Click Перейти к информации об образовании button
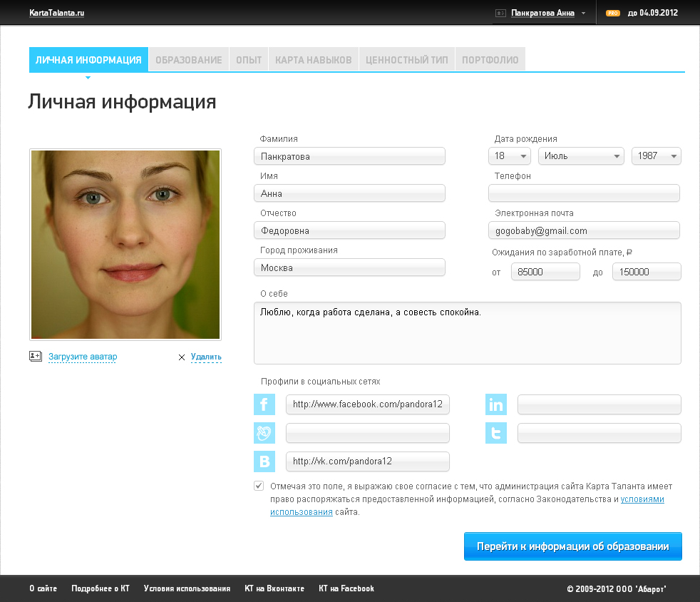 pyautogui.click(x=573, y=546)
